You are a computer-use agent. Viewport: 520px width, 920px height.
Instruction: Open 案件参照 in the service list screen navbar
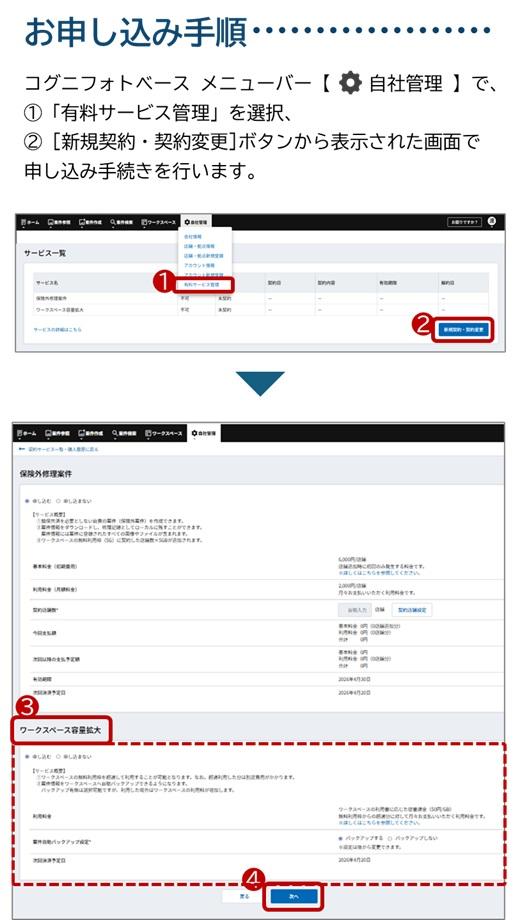point(59,222)
